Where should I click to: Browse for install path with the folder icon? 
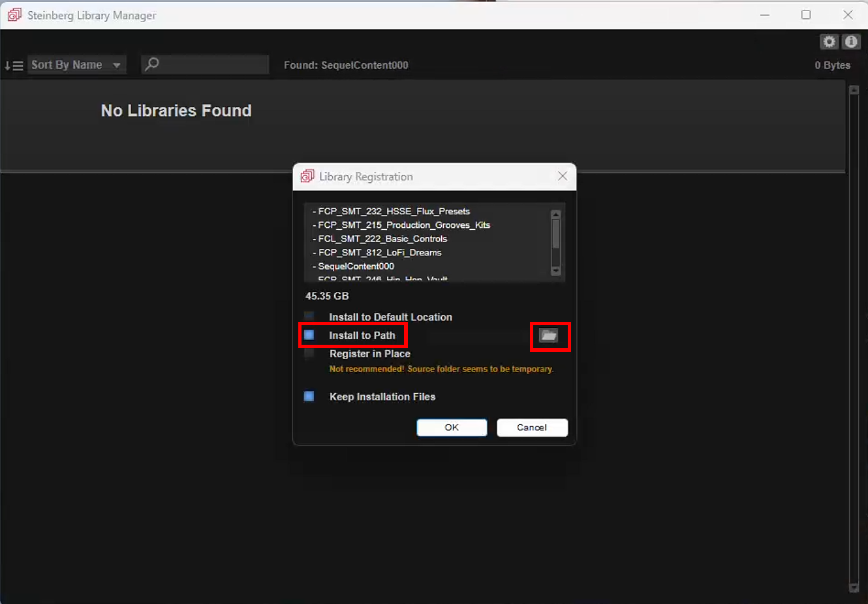[x=549, y=336]
